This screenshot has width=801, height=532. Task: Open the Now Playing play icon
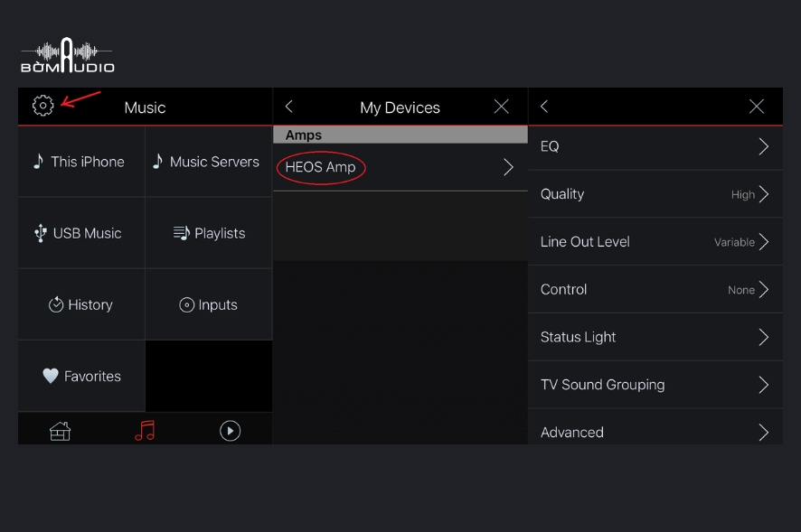pyautogui.click(x=230, y=431)
